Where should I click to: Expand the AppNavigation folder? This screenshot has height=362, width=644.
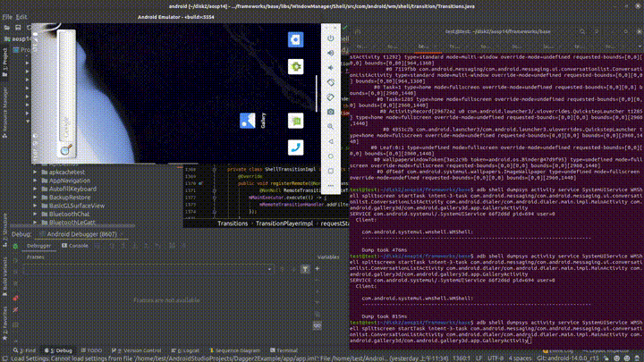pos(35,181)
